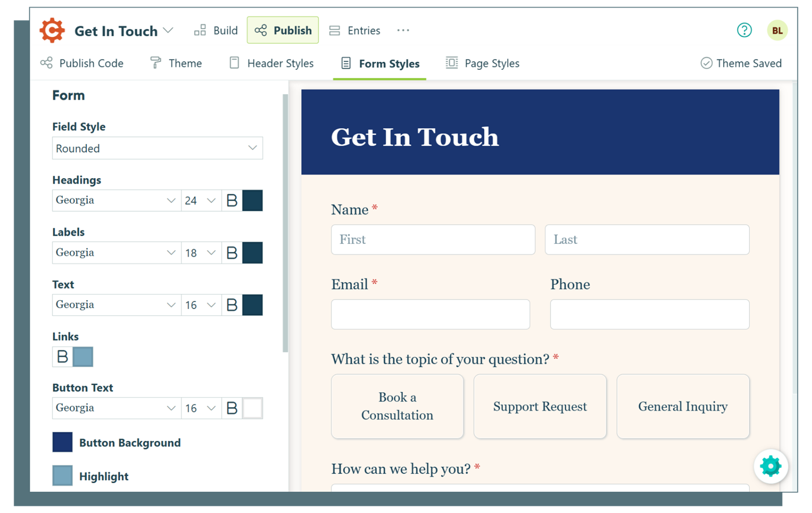Click the Get In Touch form header title
The width and height of the screenshot is (812, 513).
click(415, 137)
